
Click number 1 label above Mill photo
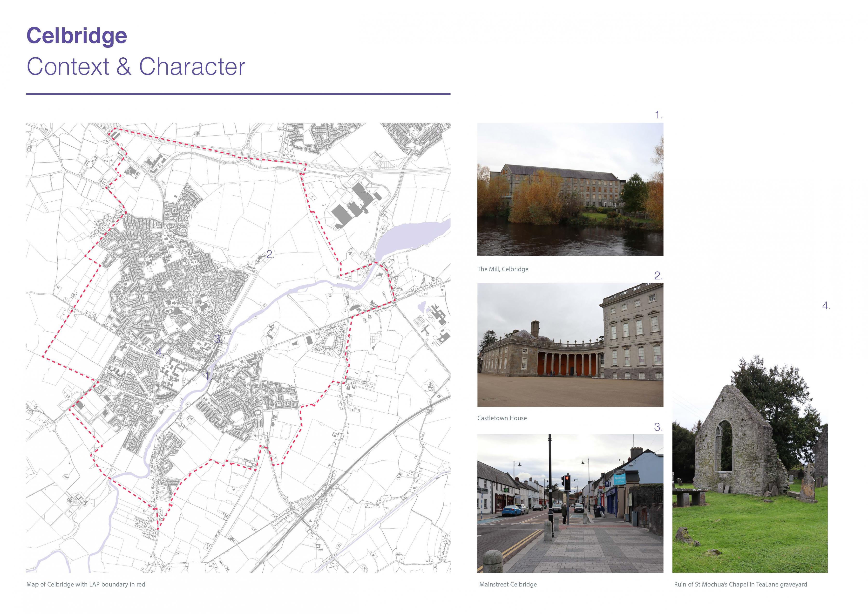[x=658, y=115]
